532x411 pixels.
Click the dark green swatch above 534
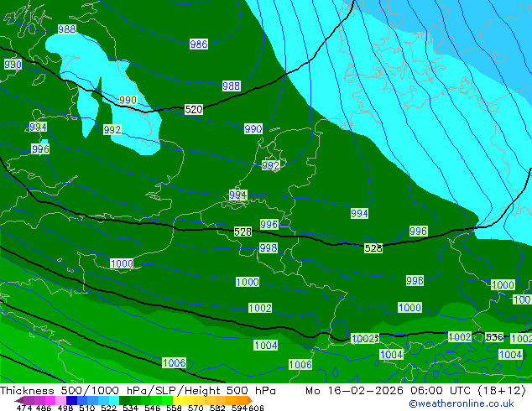(x=124, y=400)
